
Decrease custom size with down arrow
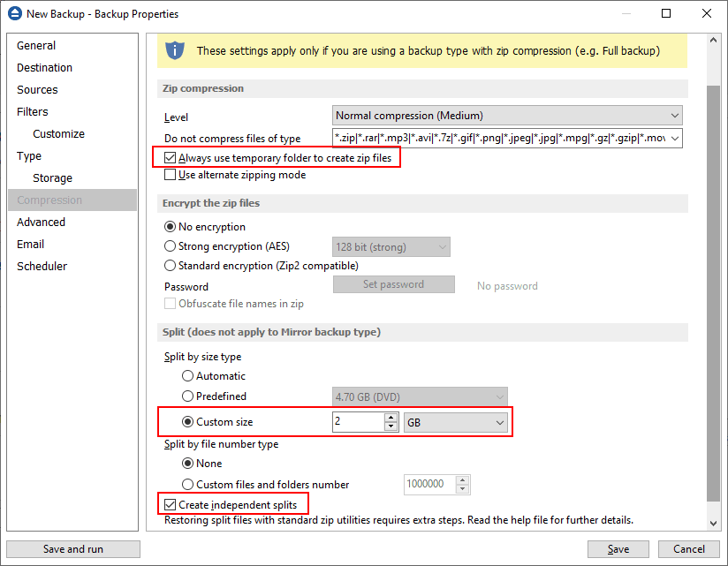tap(391, 426)
